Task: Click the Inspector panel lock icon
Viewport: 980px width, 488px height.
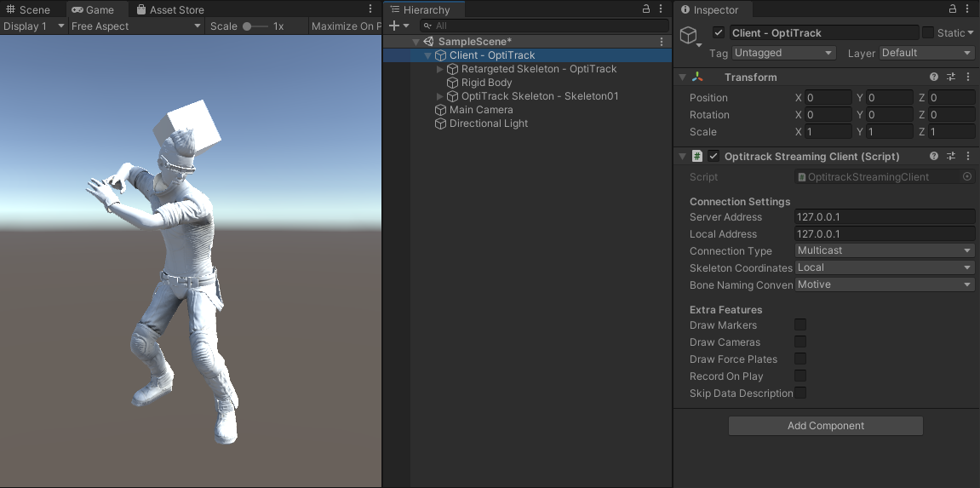Action: (x=951, y=9)
